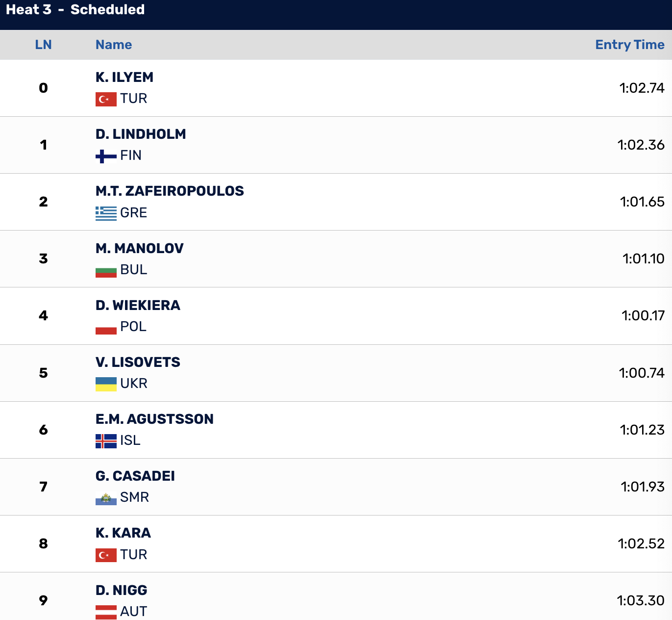The image size is (672, 620).
Task: Click the San Marino flag icon
Action: (x=106, y=498)
